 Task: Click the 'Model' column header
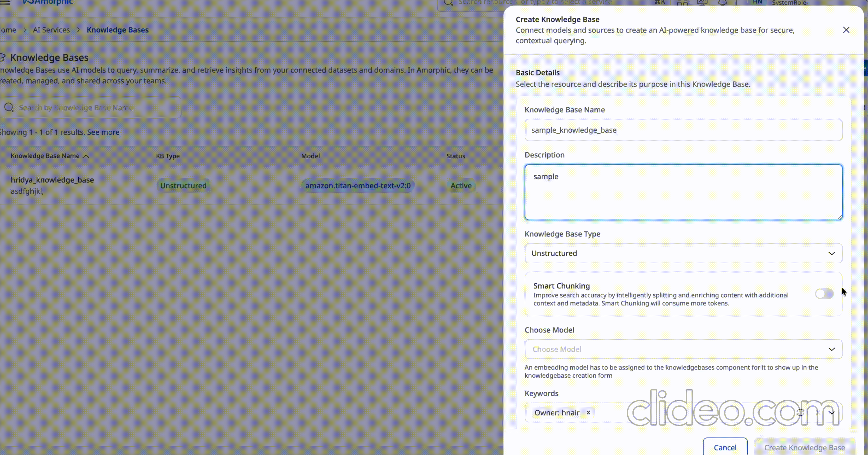[310, 156]
